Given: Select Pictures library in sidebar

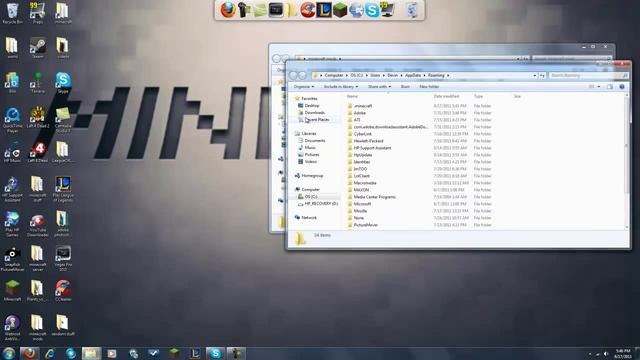Looking at the screenshot, I should click(312, 155).
